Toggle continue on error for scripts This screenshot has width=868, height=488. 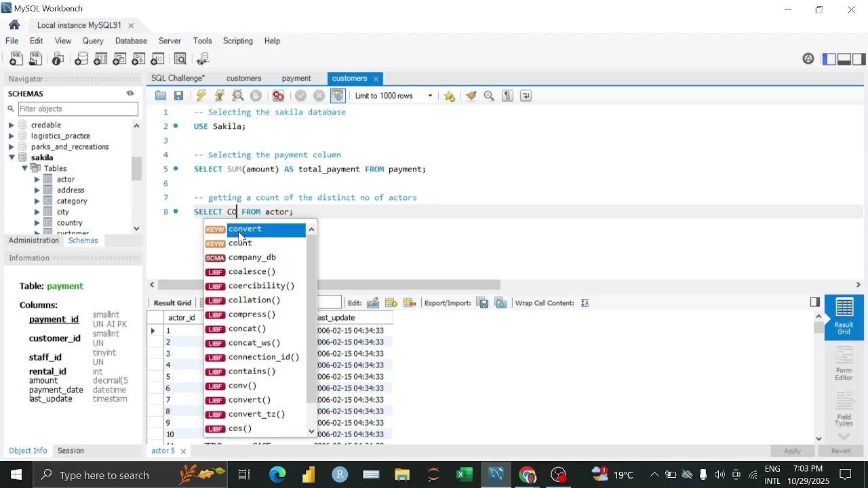[x=279, y=96]
